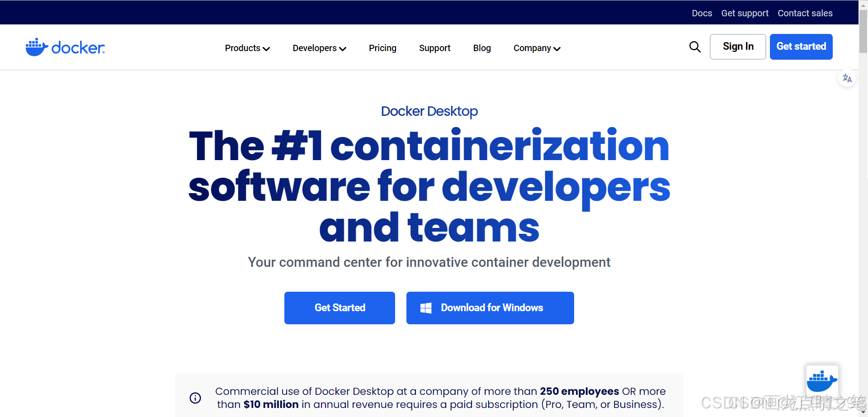Open the floating Docker whale chat widget
The width and height of the screenshot is (868, 417).
822,381
